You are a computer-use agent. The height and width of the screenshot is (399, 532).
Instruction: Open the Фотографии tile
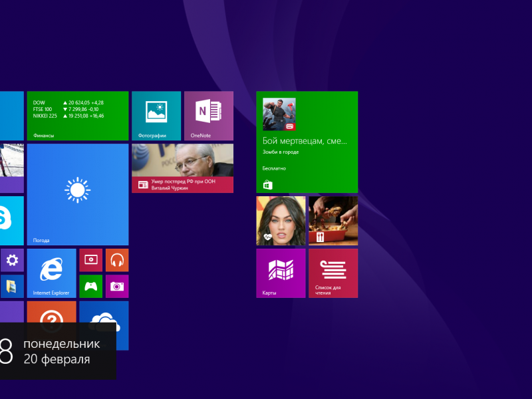[x=156, y=116]
